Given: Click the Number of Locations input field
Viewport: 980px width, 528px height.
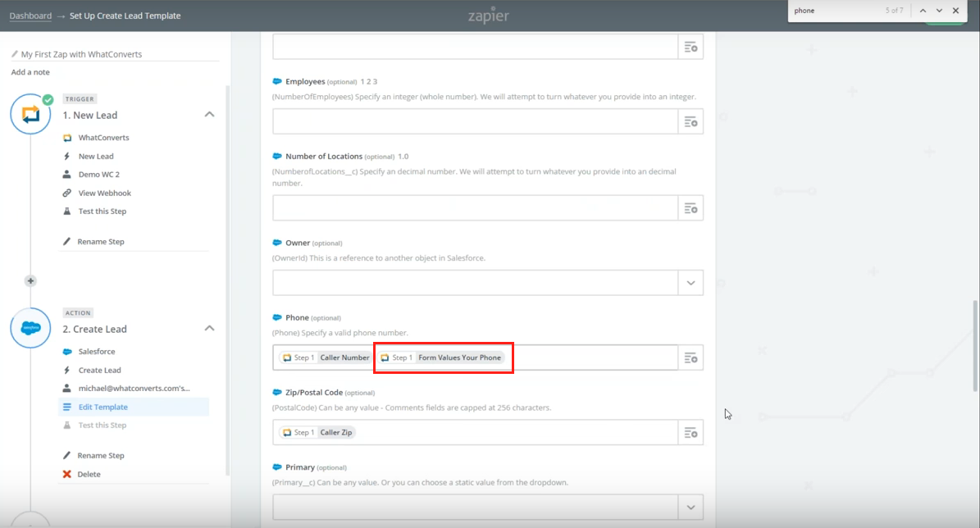Looking at the screenshot, I should [475, 208].
